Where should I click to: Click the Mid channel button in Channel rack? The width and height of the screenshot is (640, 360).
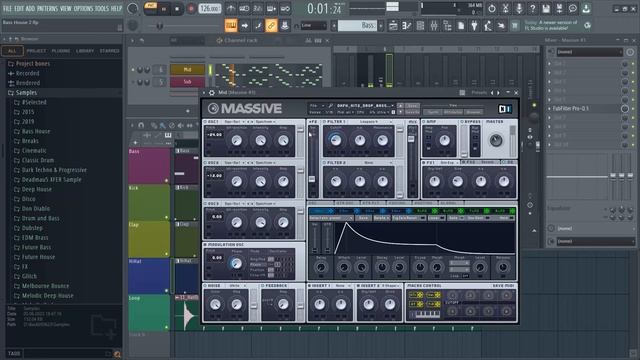(x=187, y=69)
